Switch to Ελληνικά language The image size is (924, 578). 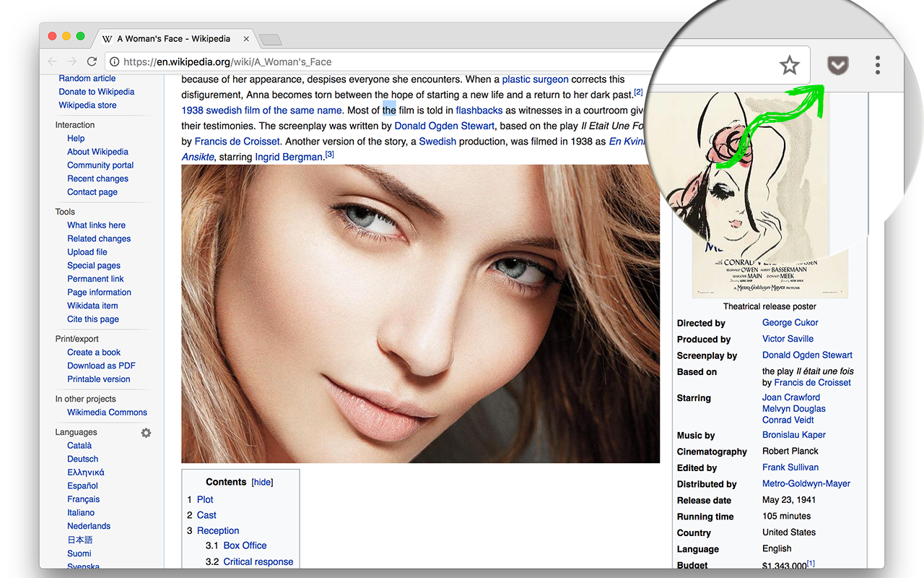point(86,472)
